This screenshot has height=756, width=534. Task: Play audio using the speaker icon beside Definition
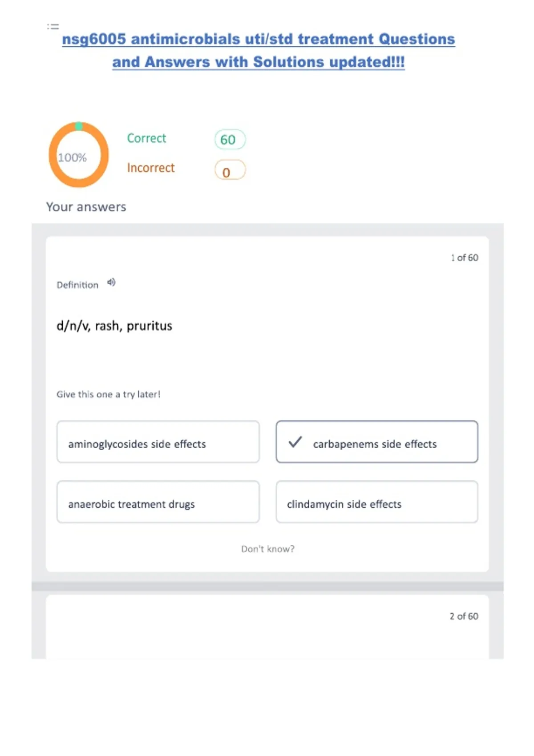pyautogui.click(x=111, y=282)
